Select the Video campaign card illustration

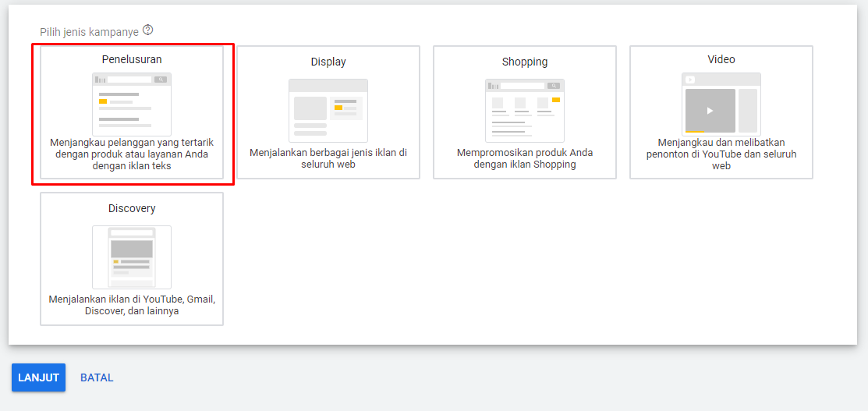pyautogui.click(x=721, y=105)
